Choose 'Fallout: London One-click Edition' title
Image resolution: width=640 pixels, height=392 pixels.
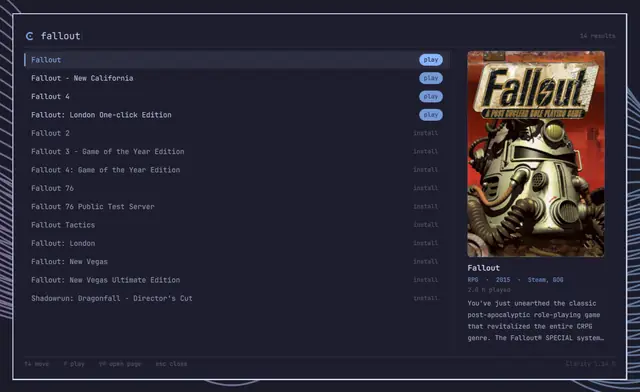coord(101,115)
